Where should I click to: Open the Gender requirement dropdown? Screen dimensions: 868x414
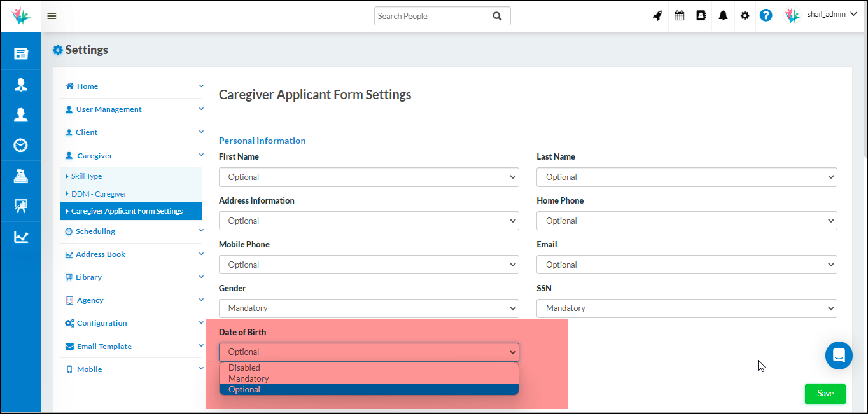pos(368,308)
